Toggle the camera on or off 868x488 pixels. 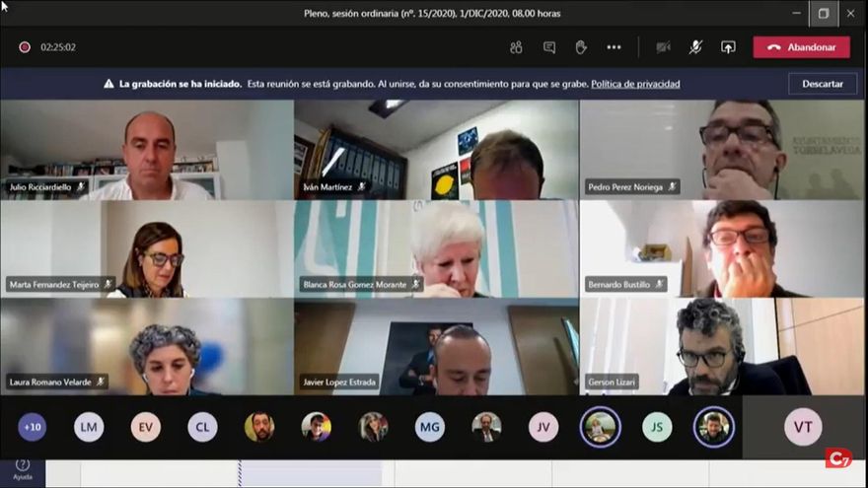point(664,47)
